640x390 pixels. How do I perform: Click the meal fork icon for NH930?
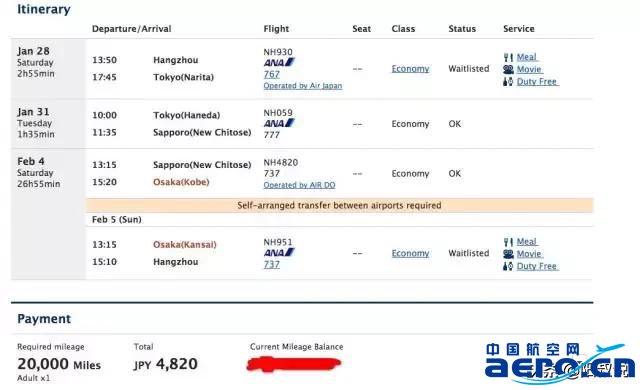click(508, 57)
